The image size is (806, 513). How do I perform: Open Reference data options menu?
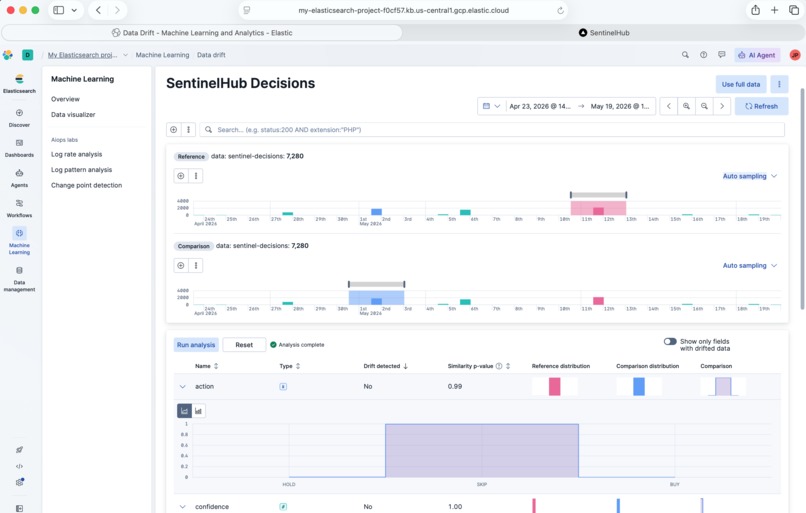click(196, 176)
